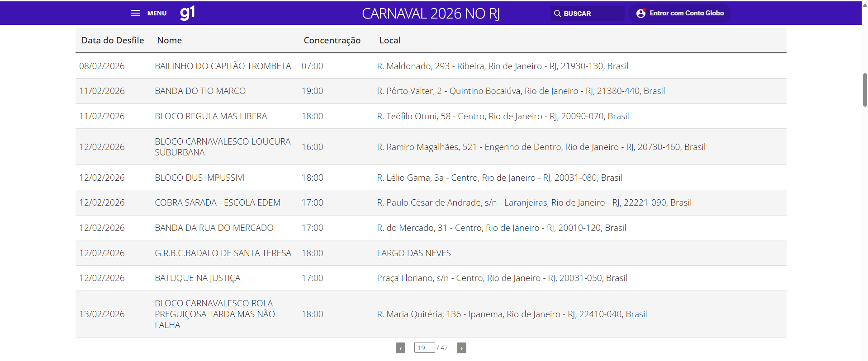
Task: Click Entrar com Conta Globo button
Action: pos(686,13)
